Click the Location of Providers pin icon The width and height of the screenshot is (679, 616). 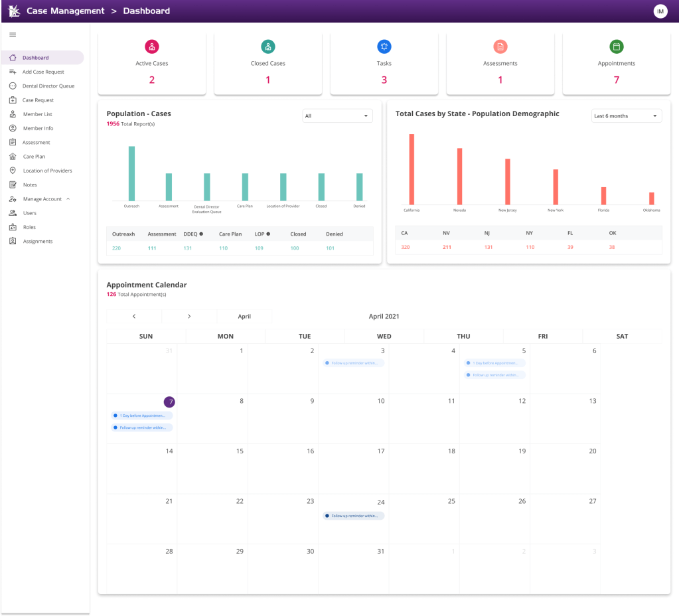(x=13, y=171)
